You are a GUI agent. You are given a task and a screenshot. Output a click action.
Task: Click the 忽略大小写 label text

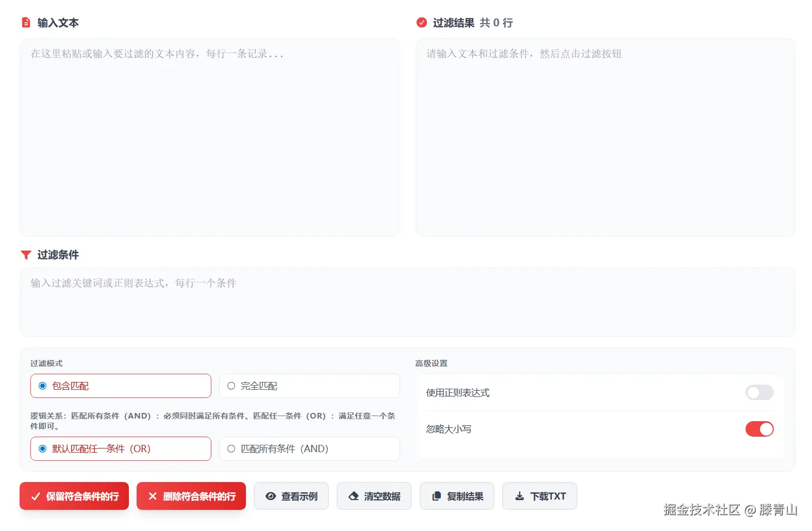(449, 429)
